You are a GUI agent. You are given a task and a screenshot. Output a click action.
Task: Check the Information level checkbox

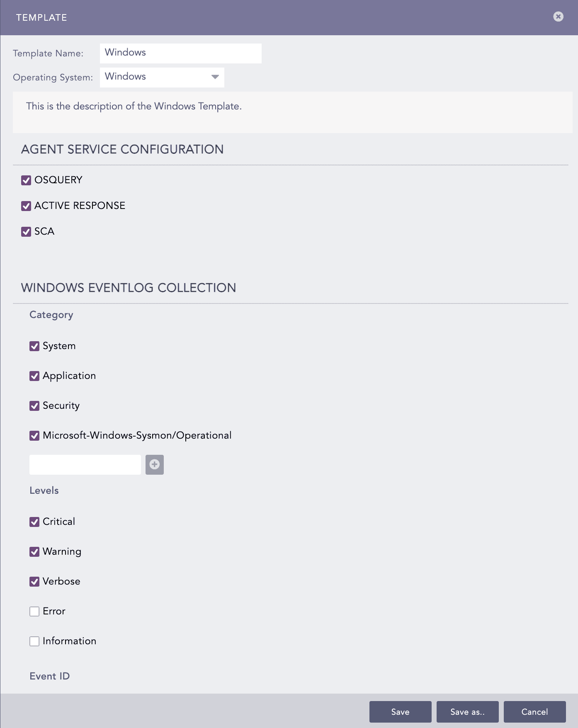(x=34, y=641)
